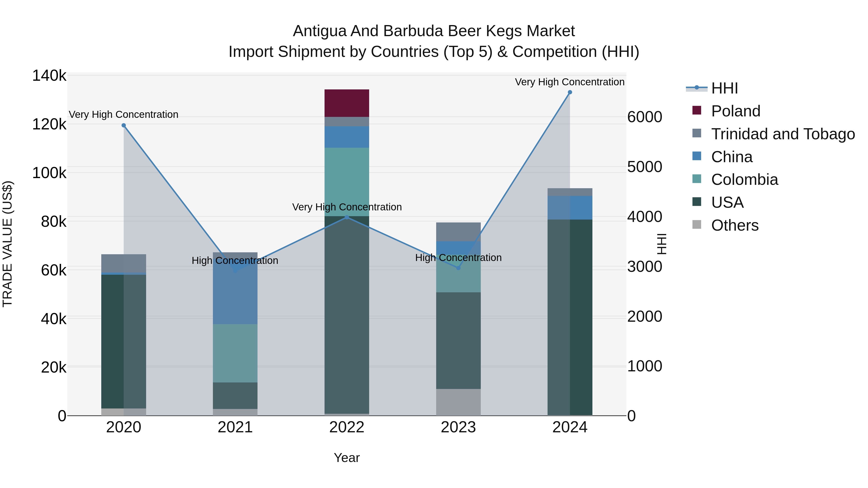Click the 6000 HHI axis tick label
Screen dimensions: 868x488
(644, 117)
